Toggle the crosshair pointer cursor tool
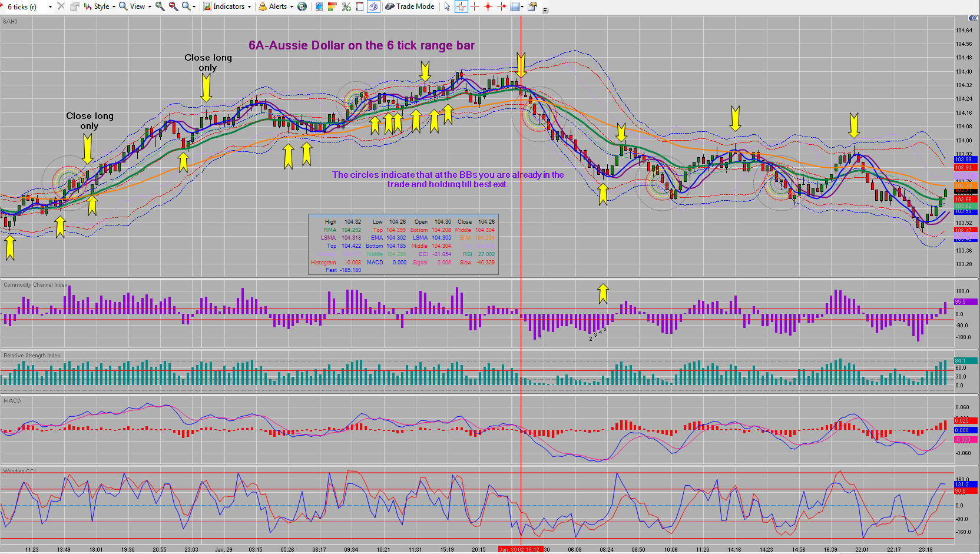This screenshot has width=980, height=554. coord(461,6)
